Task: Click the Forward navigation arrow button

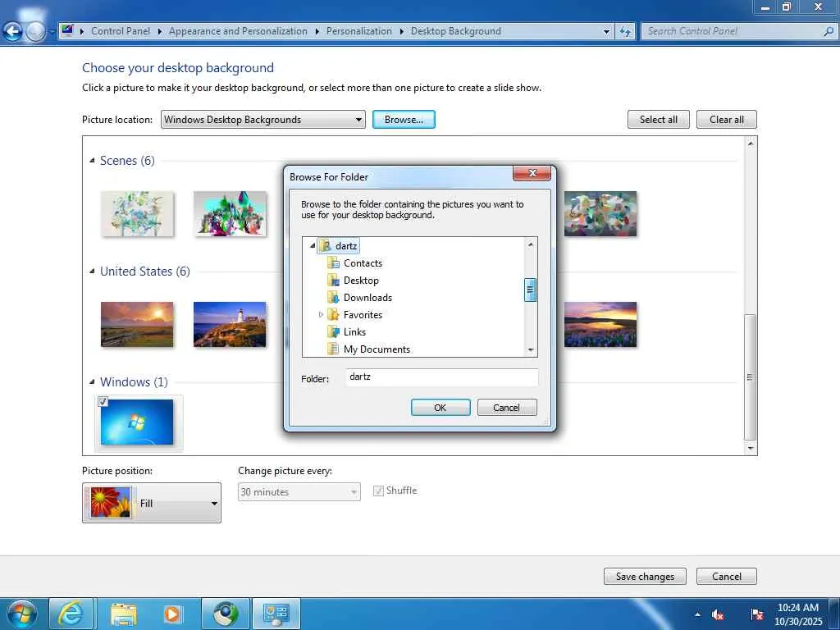Action: coord(35,32)
